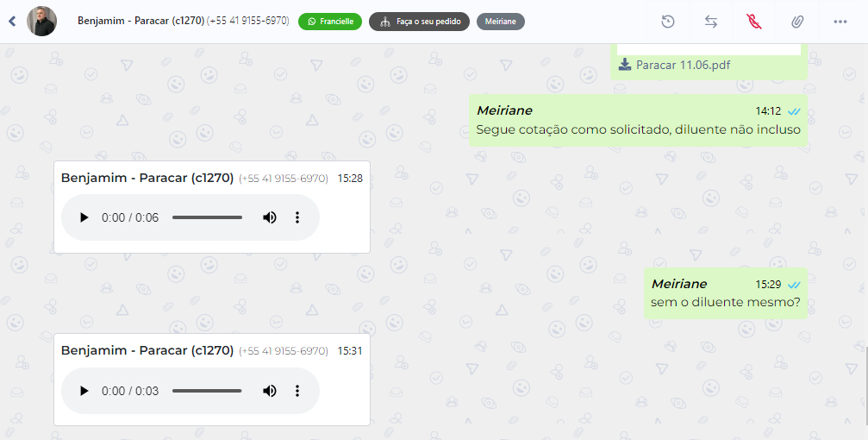Play the 15:28 audio message

(x=84, y=217)
